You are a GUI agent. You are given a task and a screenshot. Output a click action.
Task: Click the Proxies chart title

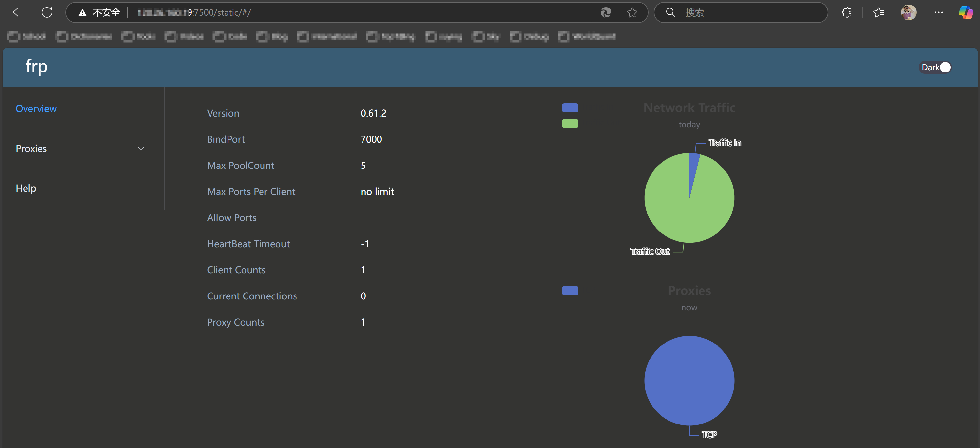point(689,291)
